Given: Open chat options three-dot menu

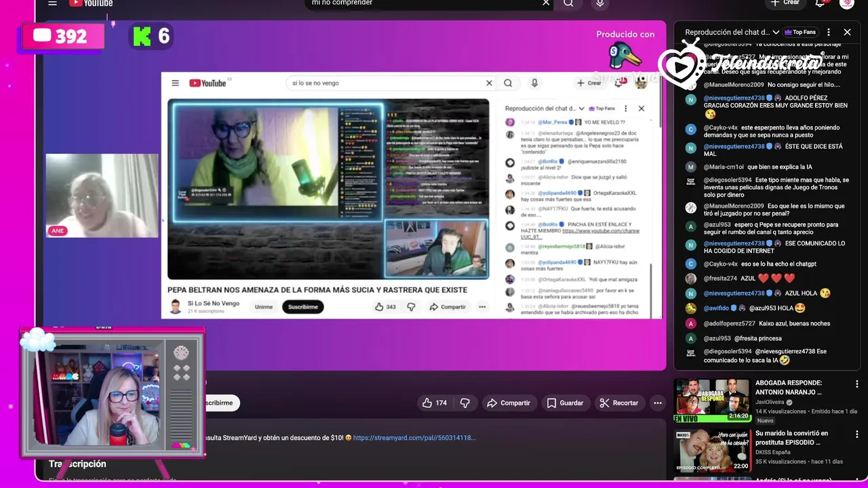Looking at the screenshot, I should pyautogui.click(x=829, y=32).
